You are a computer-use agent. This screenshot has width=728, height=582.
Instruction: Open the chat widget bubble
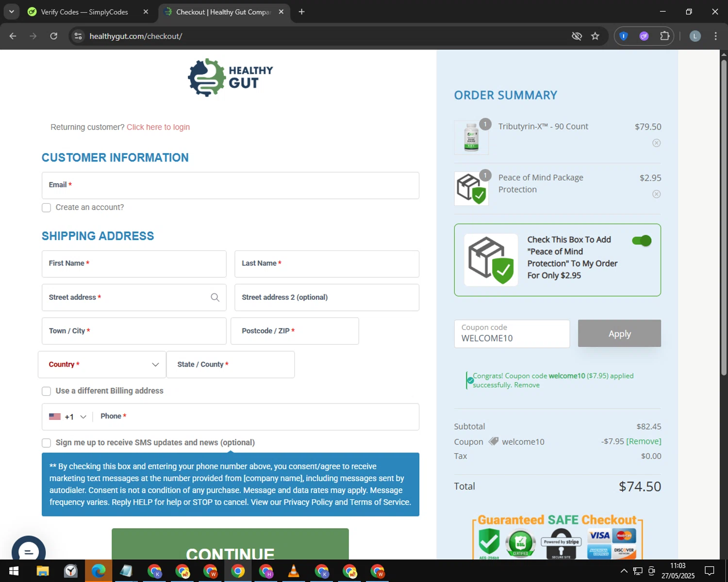pos(29,551)
